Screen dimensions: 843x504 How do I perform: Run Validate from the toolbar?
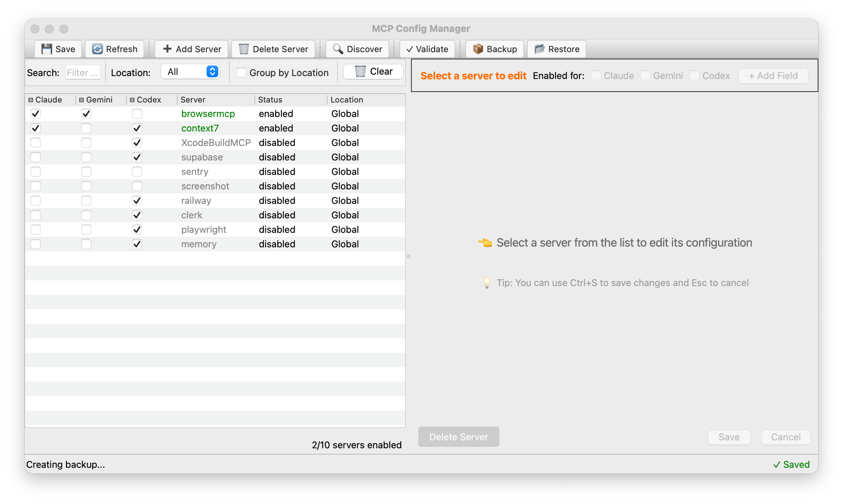pyautogui.click(x=427, y=49)
